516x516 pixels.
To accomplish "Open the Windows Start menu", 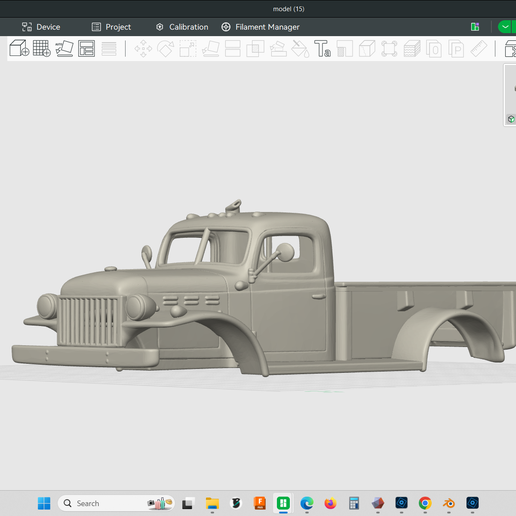I will (x=44, y=503).
